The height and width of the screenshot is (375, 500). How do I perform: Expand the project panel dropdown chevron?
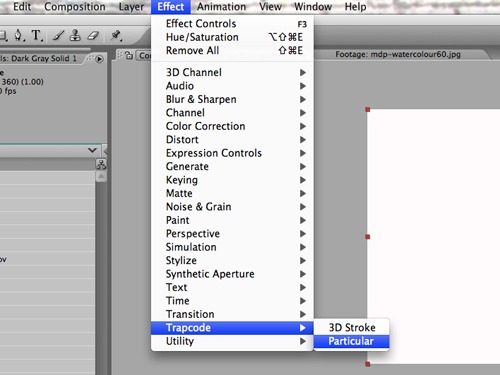(x=92, y=150)
